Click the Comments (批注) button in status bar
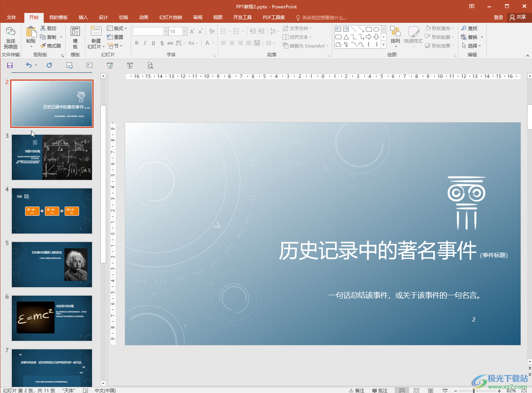Screen dimensions: 532x393 tap(380, 390)
